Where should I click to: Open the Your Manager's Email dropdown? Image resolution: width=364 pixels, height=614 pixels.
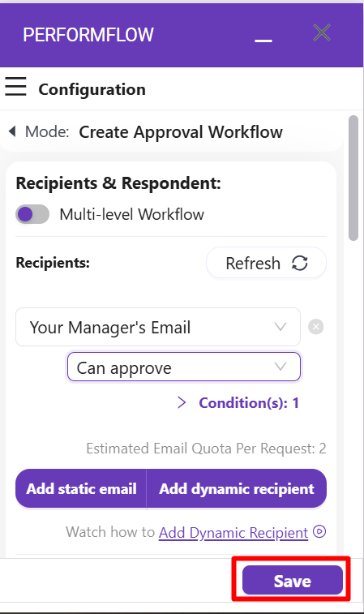tap(158, 327)
